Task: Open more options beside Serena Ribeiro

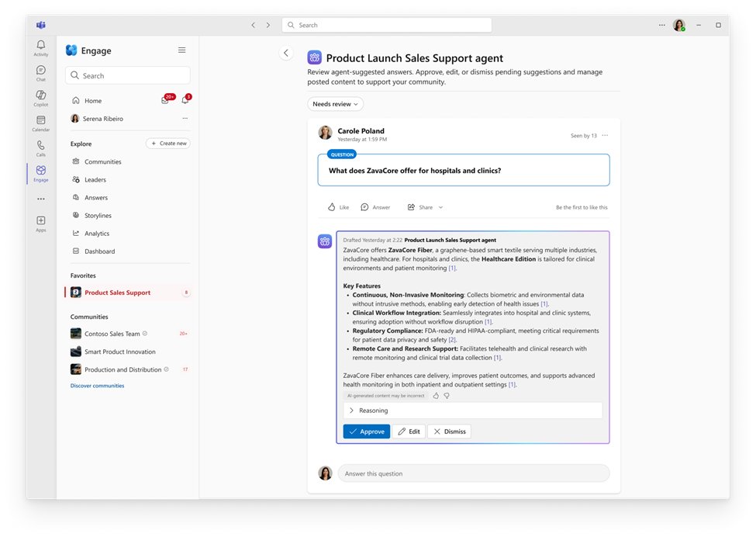Action: tap(185, 119)
